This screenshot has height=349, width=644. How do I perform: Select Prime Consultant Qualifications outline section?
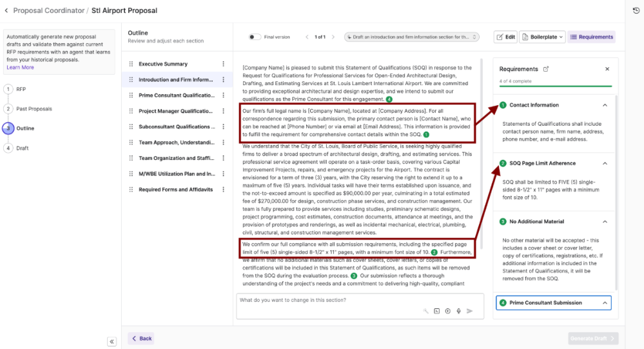click(177, 95)
